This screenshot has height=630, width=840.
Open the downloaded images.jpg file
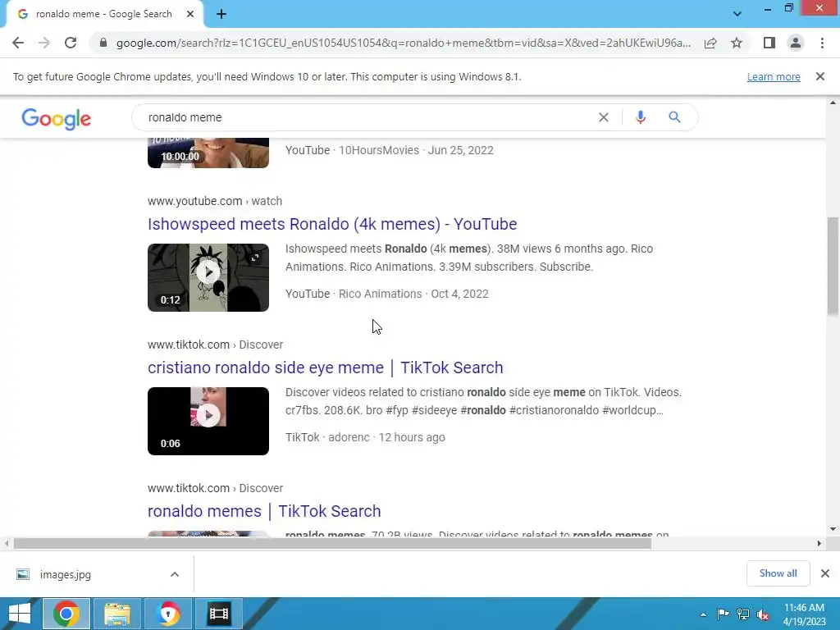click(66, 574)
